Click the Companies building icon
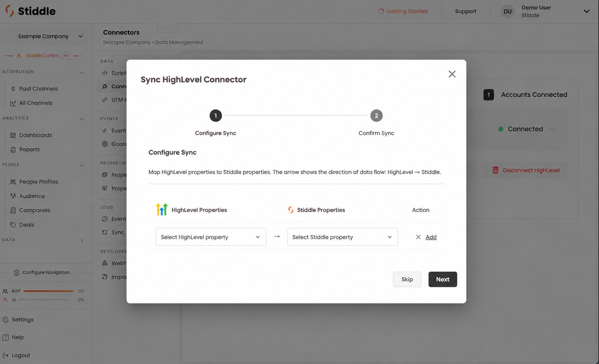The height and width of the screenshot is (364, 599). pyautogui.click(x=13, y=210)
